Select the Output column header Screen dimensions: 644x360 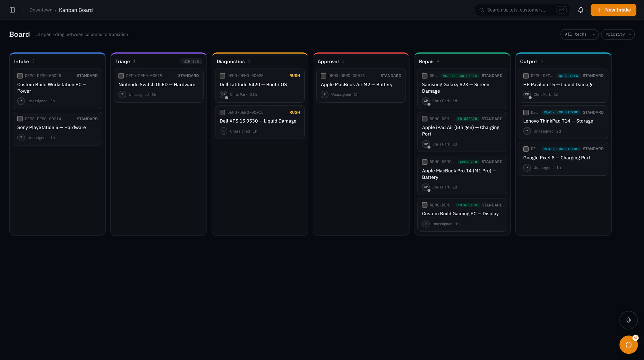click(528, 61)
